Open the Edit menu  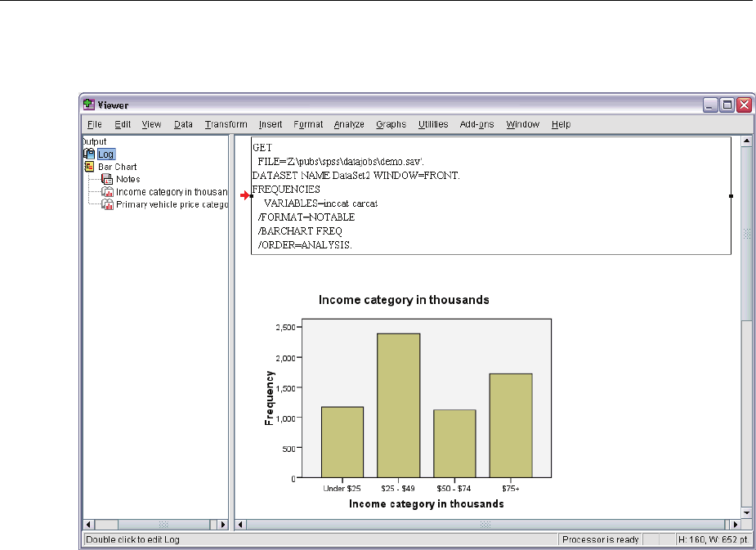click(123, 124)
